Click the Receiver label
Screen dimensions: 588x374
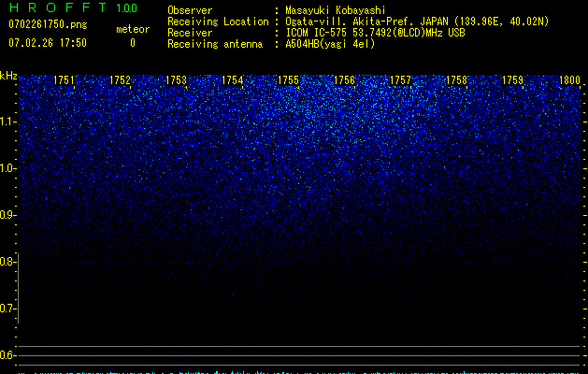(190, 33)
